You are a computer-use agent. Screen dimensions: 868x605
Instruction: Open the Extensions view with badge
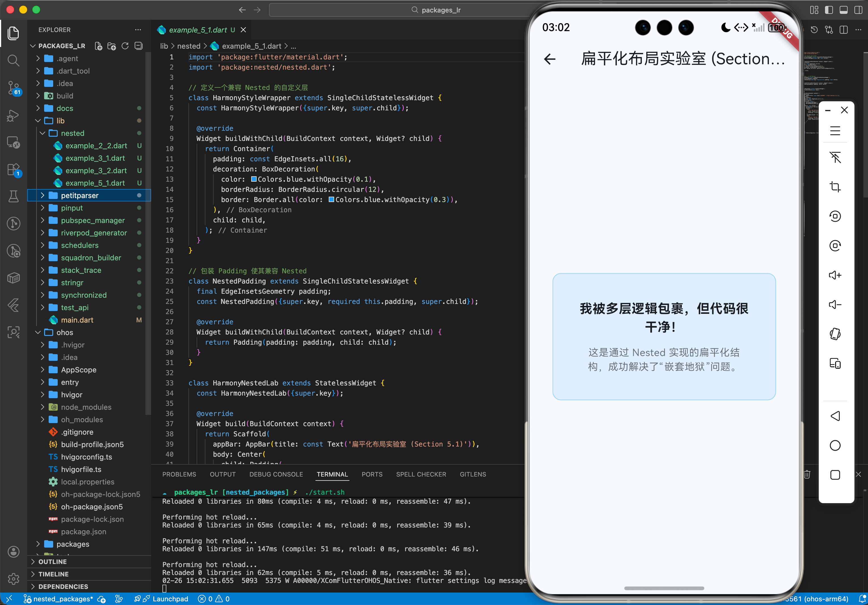(13, 170)
